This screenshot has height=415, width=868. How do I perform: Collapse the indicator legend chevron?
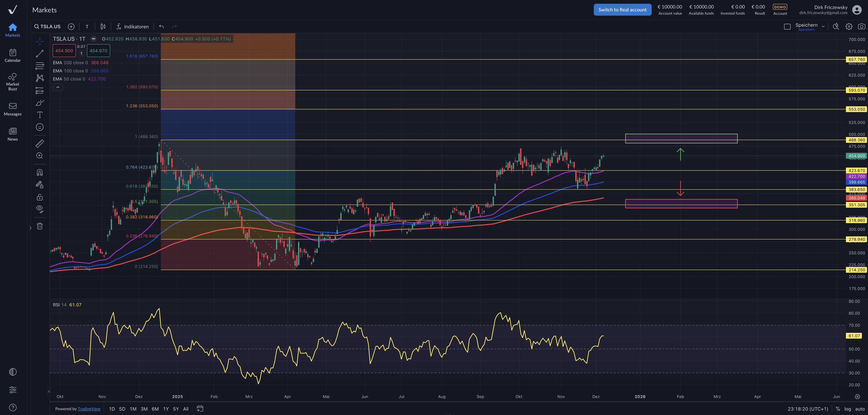[58, 87]
